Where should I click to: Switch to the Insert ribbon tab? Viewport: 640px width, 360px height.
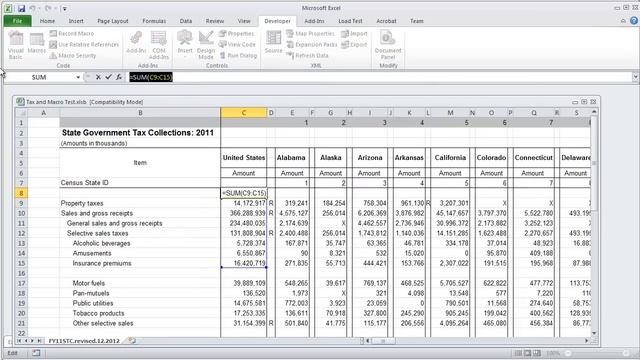click(76, 21)
